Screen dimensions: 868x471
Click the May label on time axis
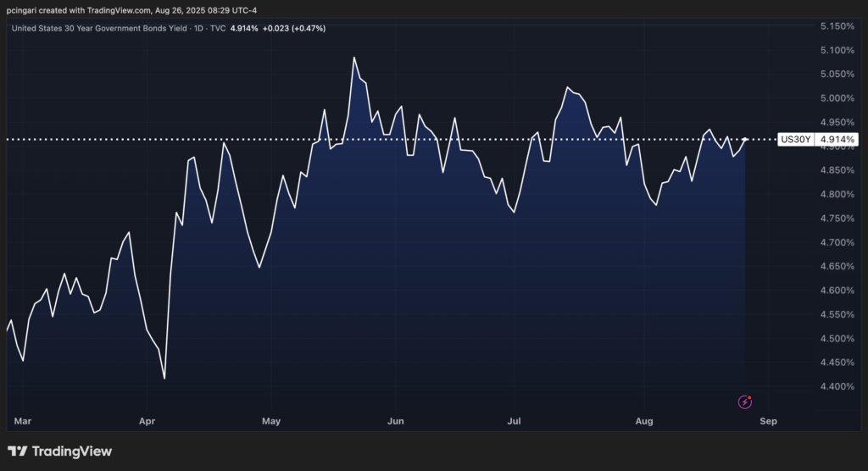pyautogui.click(x=271, y=419)
